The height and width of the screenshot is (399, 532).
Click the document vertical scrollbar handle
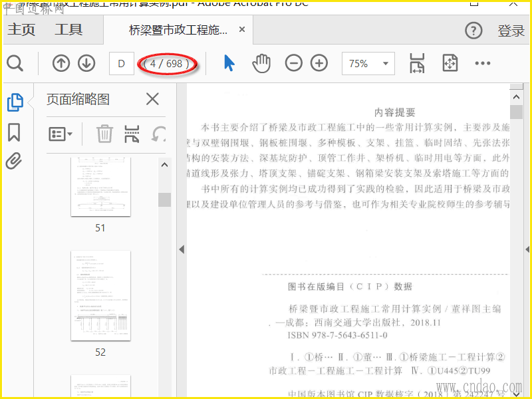(x=517, y=112)
